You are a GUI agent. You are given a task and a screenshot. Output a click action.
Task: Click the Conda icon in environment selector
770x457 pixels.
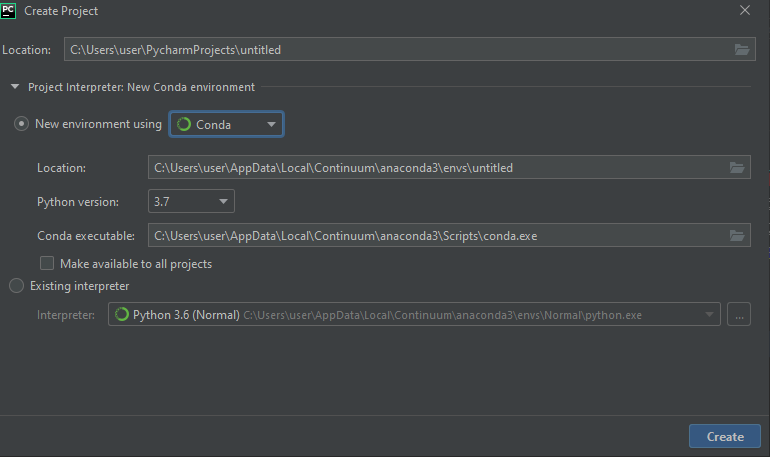184,125
